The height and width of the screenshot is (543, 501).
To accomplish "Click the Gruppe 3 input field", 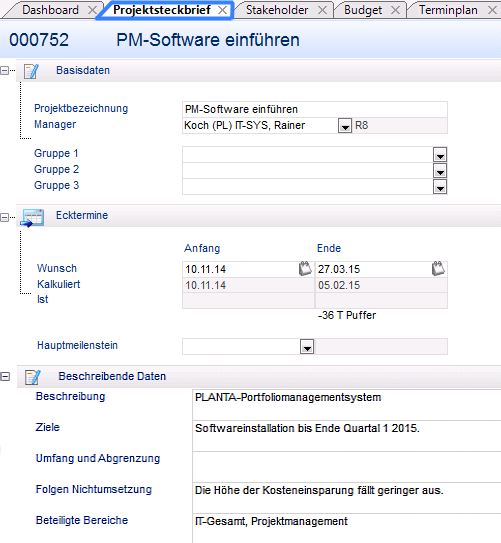I will (x=308, y=187).
